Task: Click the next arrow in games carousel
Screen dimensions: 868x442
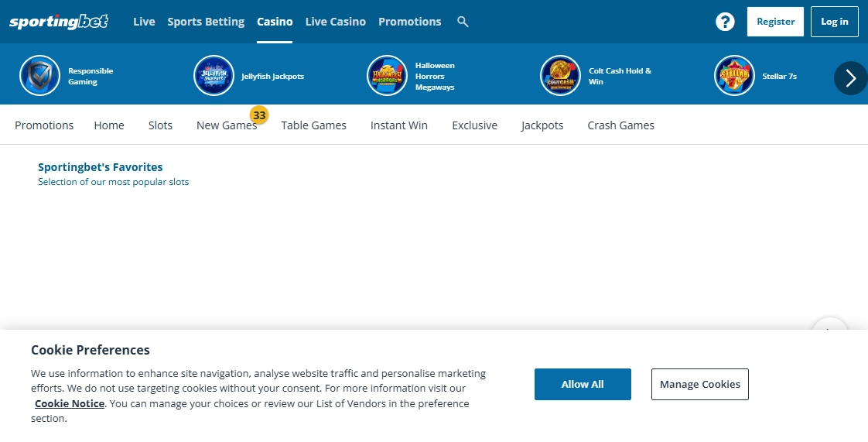Action: [851, 78]
